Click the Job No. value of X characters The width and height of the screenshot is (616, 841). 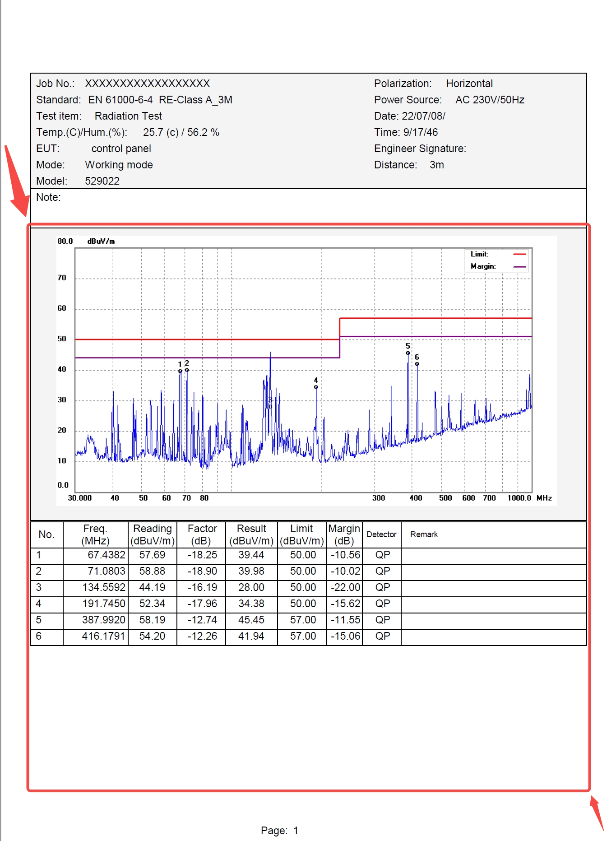coord(147,84)
